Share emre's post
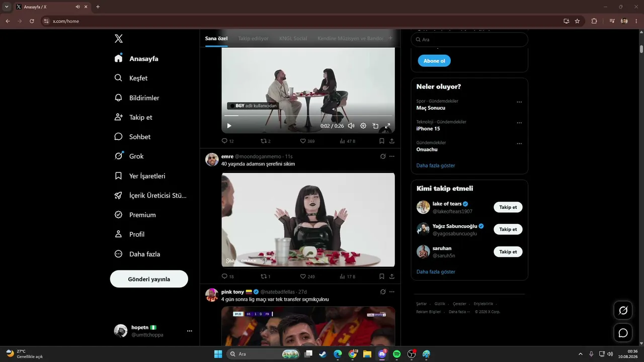The width and height of the screenshot is (644, 362). (x=392, y=277)
